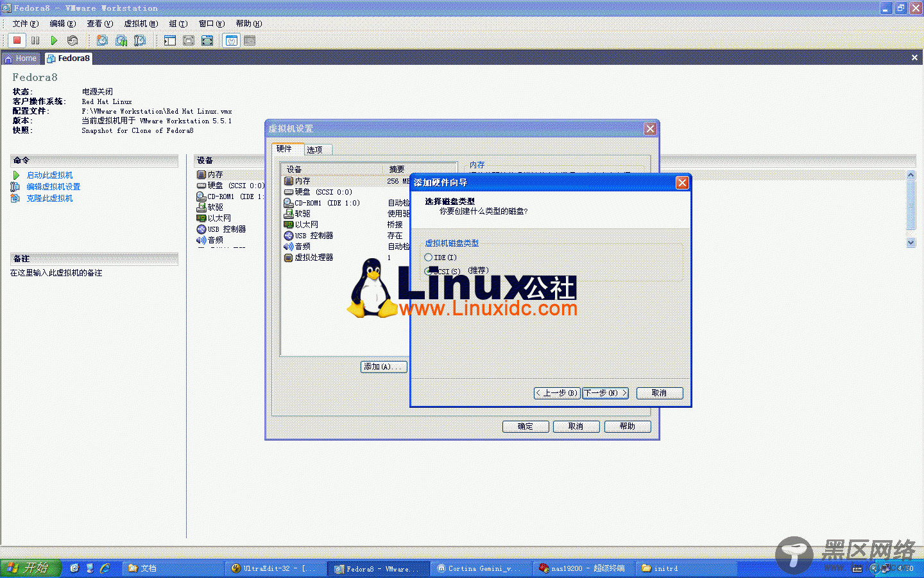Image resolution: width=924 pixels, height=578 pixels.
Task: Click the Suspend (pause) toolbar icon
Action: pos(35,40)
